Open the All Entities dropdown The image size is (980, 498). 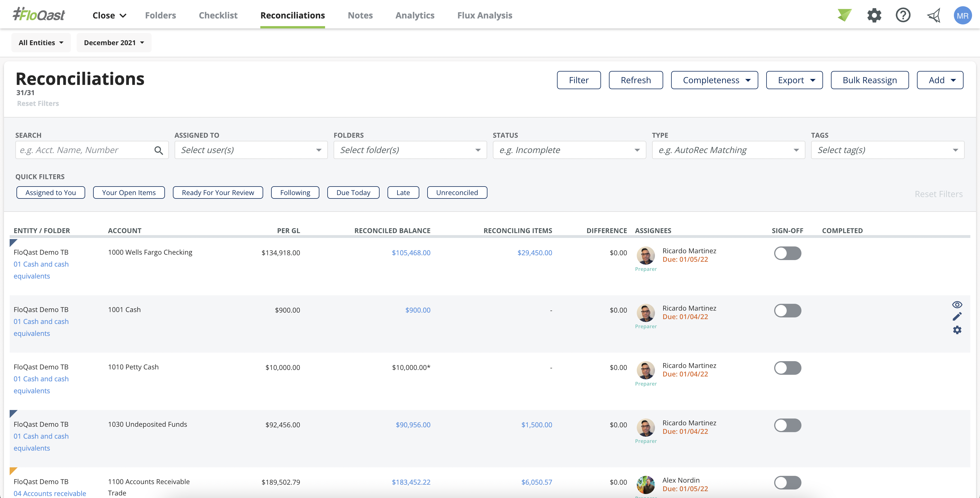[x=41, y=43]
